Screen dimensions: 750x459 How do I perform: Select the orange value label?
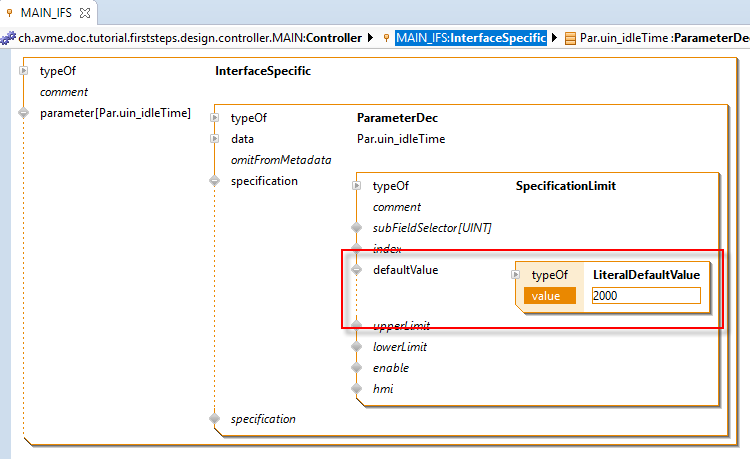(549, 296)
